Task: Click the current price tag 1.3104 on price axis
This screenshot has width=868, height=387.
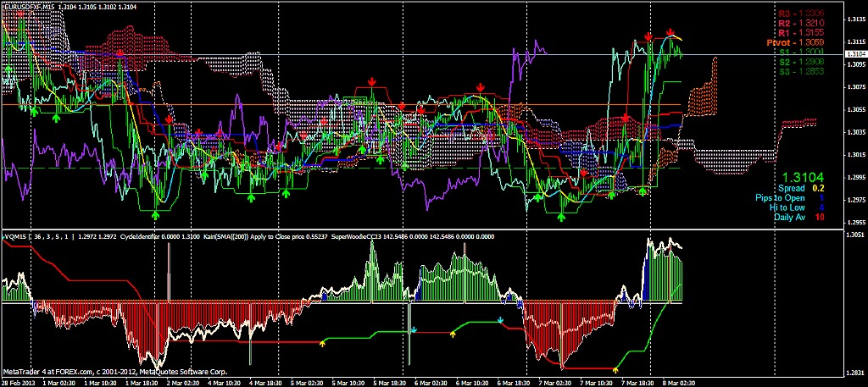Action: 856,53
